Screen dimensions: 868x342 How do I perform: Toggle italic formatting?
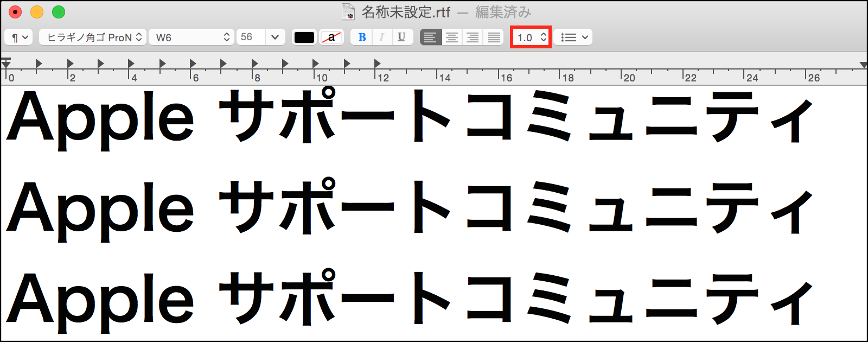[x=381, y=37]
